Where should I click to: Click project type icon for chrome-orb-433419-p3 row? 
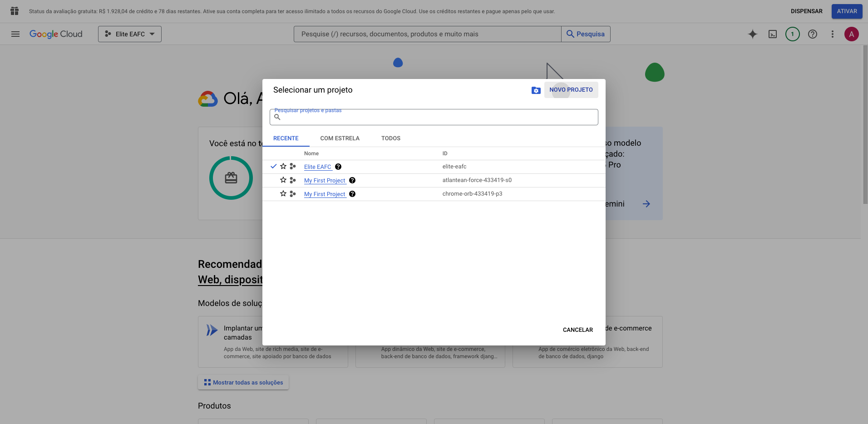point(293,194)
